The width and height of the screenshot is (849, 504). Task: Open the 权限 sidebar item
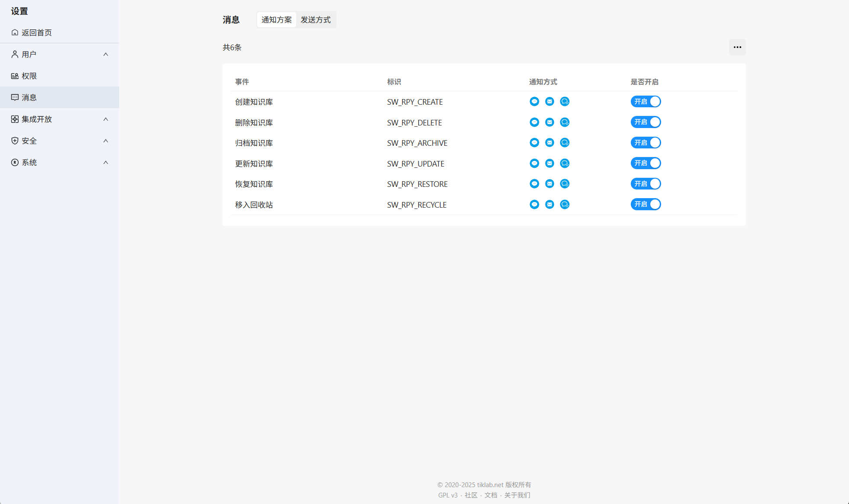(29, 76)
